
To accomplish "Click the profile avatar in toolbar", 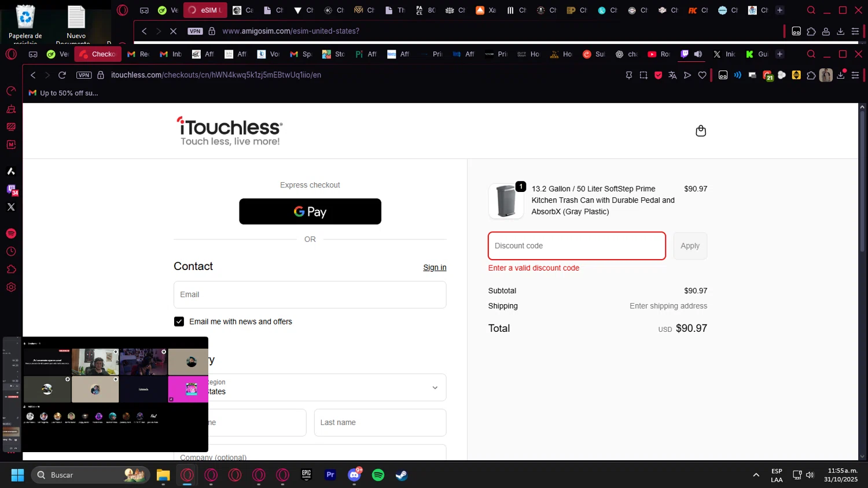I will 826,75.
